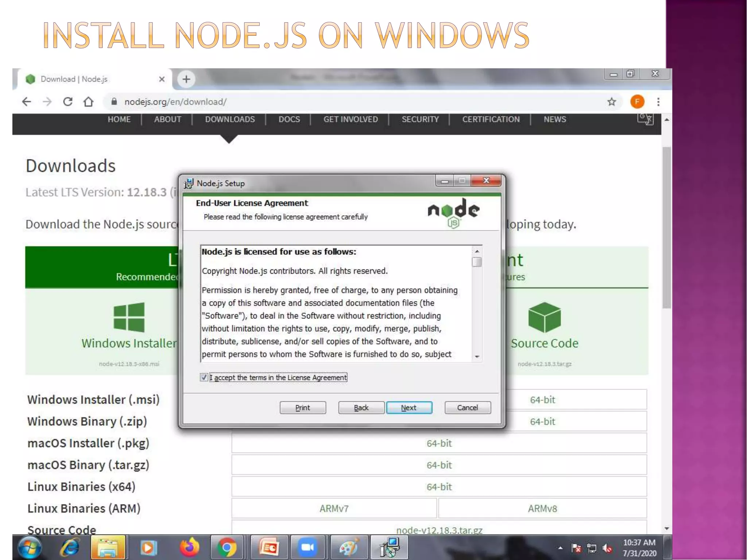This screenshot has width=747, height=560.
Task: Uncheck I accept the license terms
Action: click(204, 377)
